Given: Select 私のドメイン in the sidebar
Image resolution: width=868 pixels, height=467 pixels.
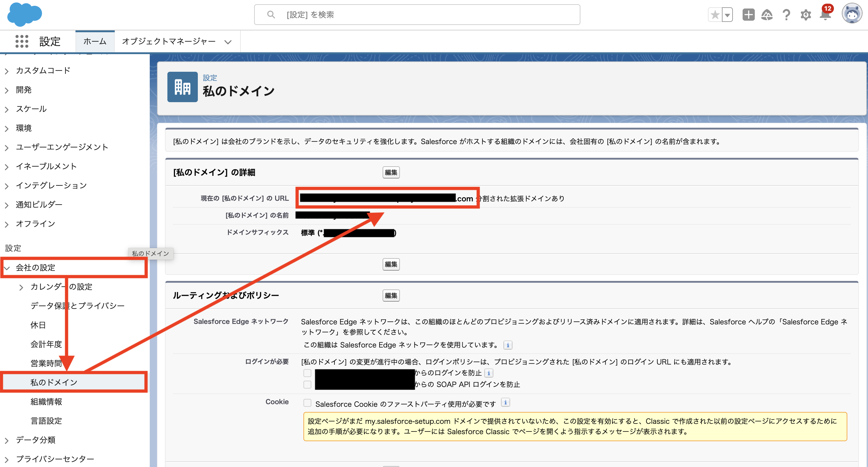Looking at the screenshot, I should pos(54,382).
